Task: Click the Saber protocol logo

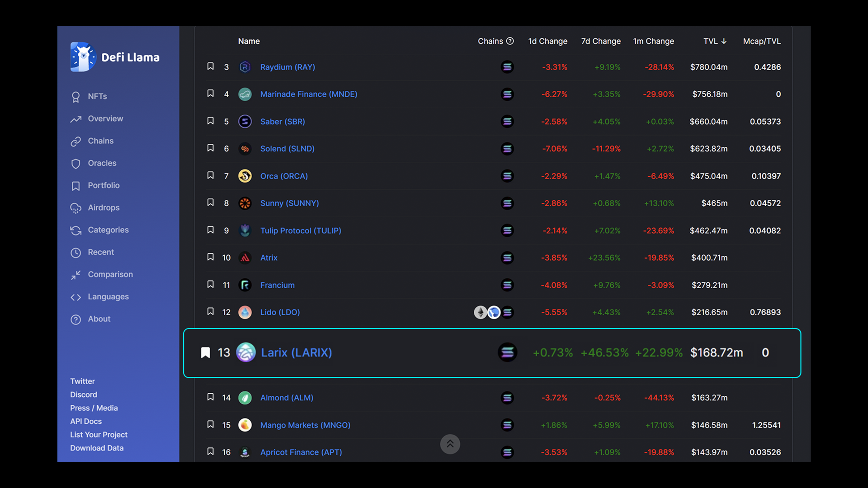Action: coord(245,122)
